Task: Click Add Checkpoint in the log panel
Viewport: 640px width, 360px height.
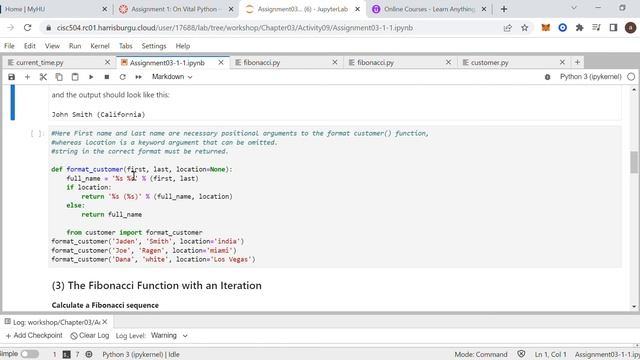Action: pos(34,336)
